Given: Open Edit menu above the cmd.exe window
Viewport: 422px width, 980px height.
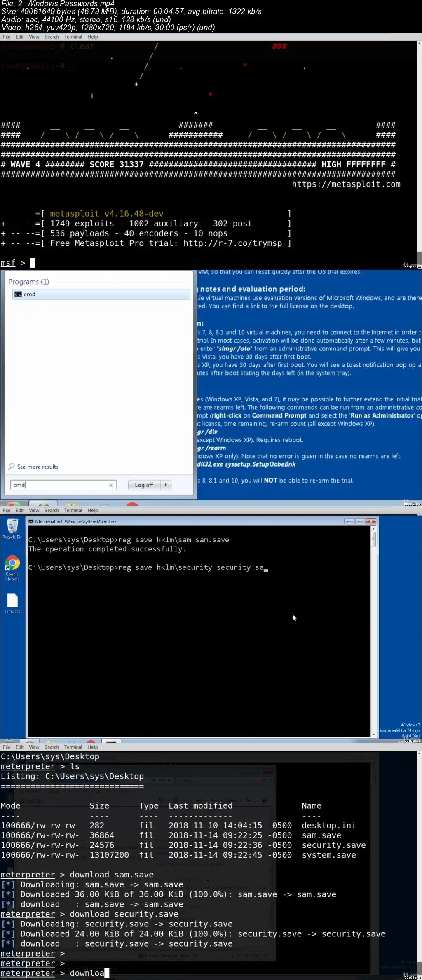Looking at the screenshot, I should (20, 510).
